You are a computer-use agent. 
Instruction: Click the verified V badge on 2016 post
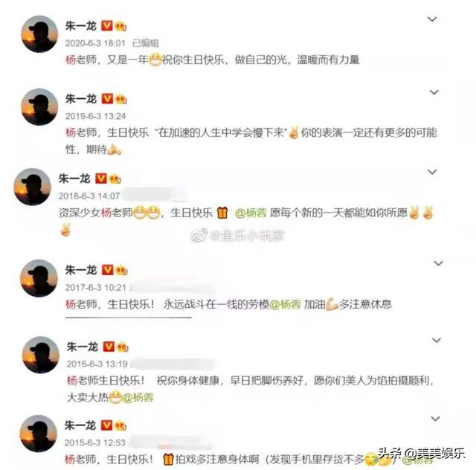[x=109, y=347]
